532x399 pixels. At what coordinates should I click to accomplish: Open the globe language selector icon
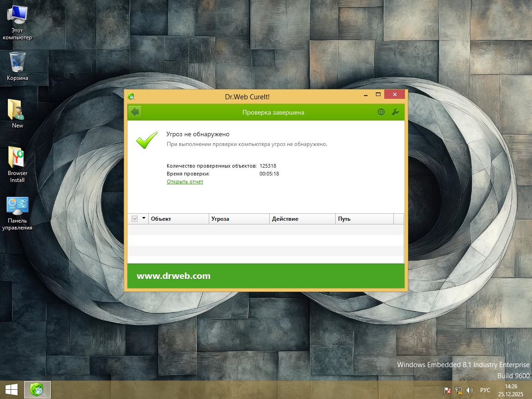point(381,112)
